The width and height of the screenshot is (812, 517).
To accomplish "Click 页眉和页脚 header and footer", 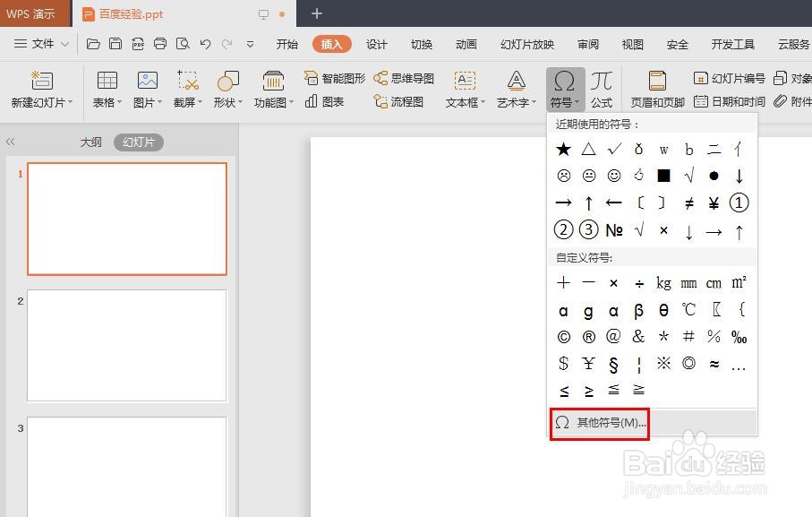I will (x=658, y=89).
